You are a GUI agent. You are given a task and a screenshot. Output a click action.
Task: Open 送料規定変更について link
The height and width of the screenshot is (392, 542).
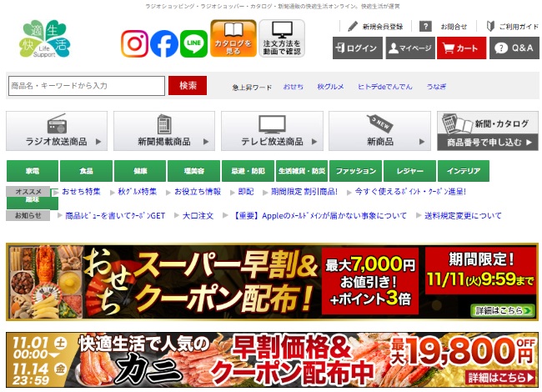click(x=463, y=216)
